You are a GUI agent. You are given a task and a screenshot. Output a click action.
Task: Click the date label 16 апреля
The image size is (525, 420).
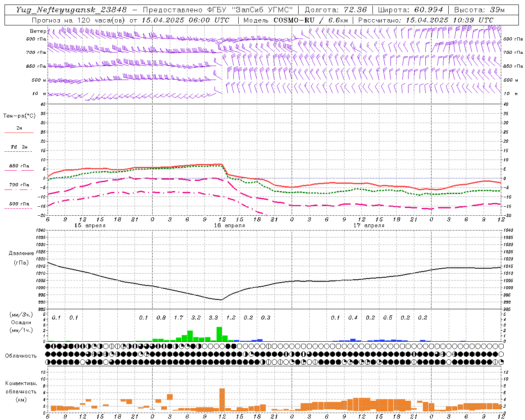[x=229, y=226]
